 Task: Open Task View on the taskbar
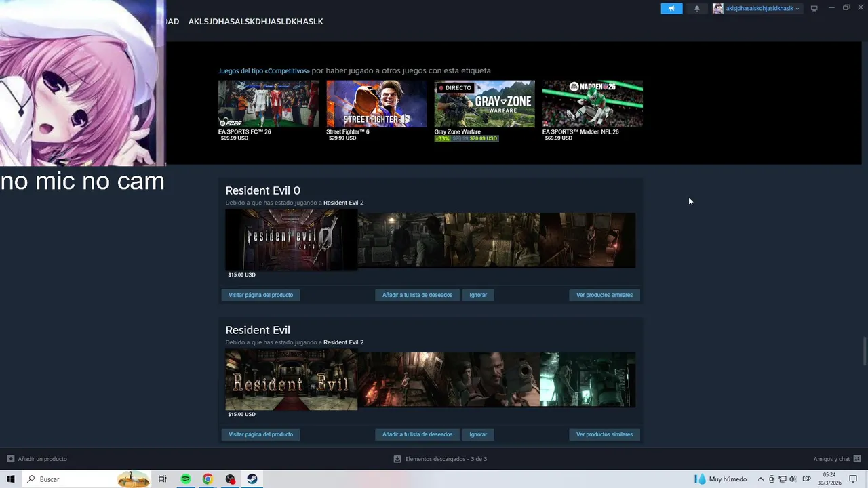click(x=163, y=479)
